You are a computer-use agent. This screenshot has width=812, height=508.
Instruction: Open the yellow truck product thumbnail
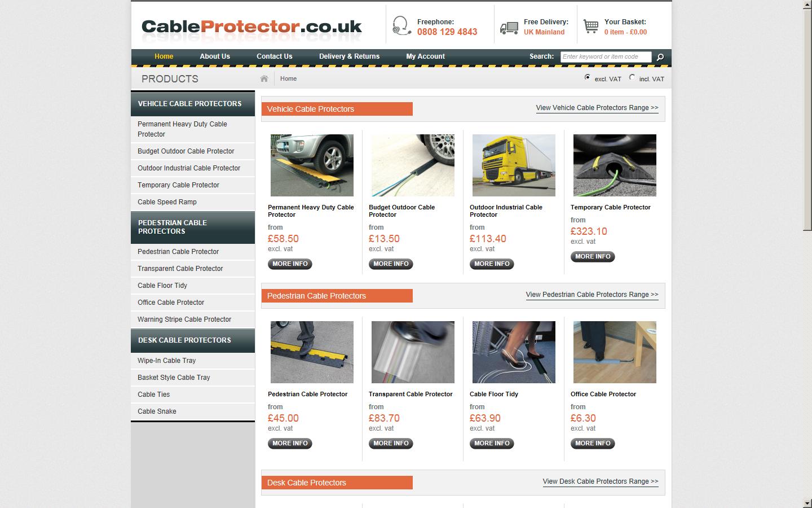click(514, 165)
